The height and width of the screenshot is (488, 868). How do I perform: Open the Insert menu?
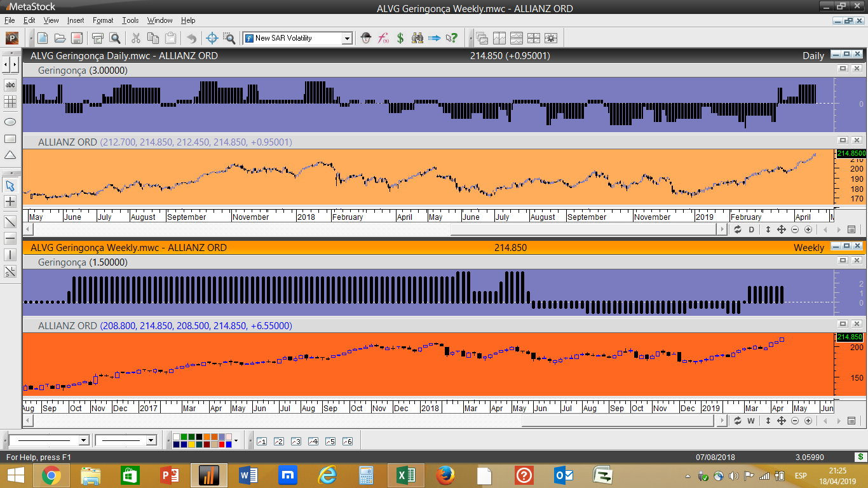76,20
